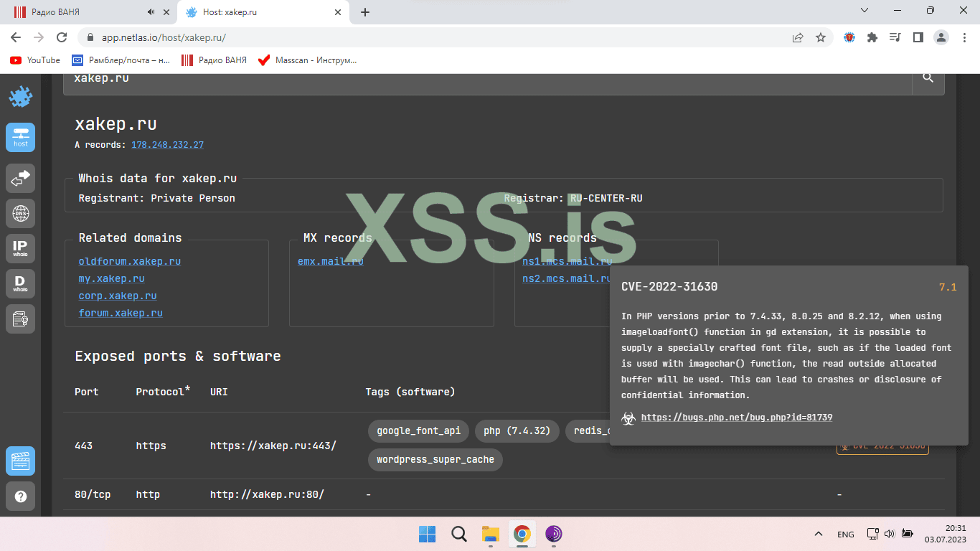This screenshot has width=980, height=551.
Task: Share this page from address bar
Action: pos(798,37)
